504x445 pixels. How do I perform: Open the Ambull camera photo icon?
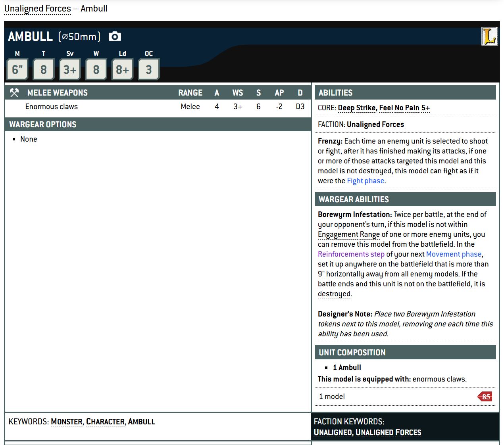pyautogui.click(x=115, y=36)
